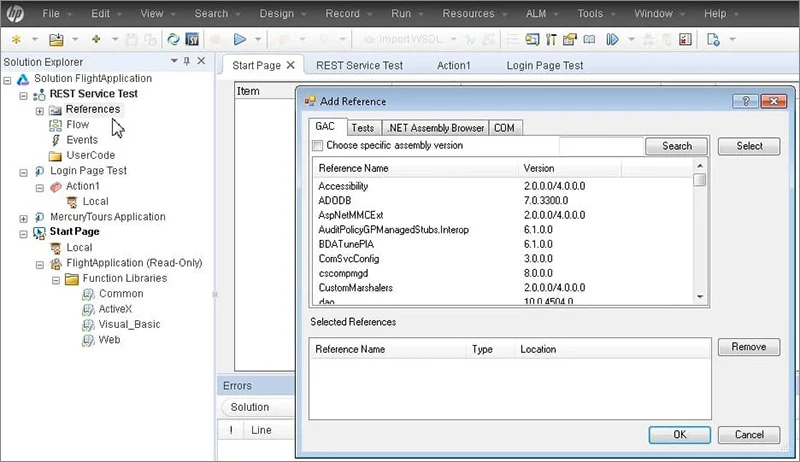The height and width of the screenshot is (462, 800).
Task: Open the dropdown arrow beside the New star icon
Action: (x=35, y=39)
